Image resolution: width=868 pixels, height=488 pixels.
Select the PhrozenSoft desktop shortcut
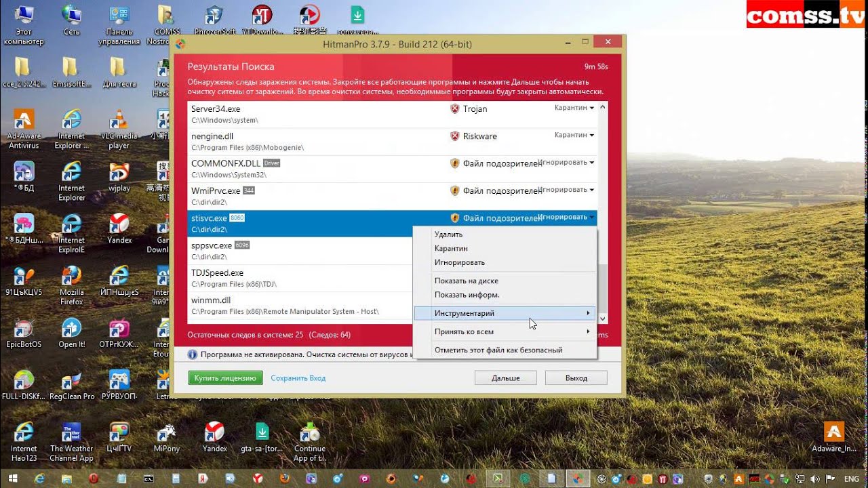(214, 20)
